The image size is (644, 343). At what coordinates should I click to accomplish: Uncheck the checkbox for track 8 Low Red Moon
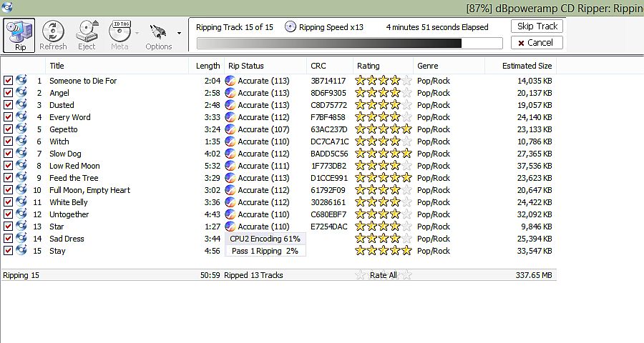8,166
